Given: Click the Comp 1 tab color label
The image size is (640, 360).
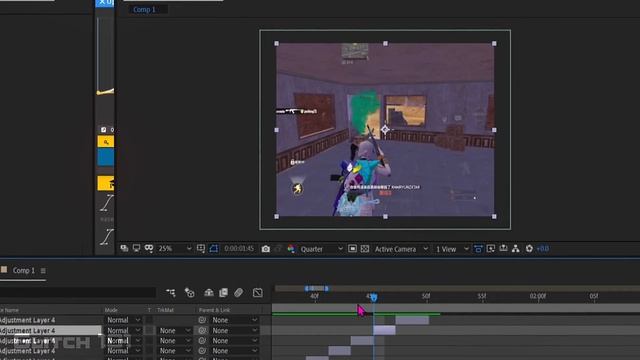Looking at the screenshot, I should click(4, 269).
